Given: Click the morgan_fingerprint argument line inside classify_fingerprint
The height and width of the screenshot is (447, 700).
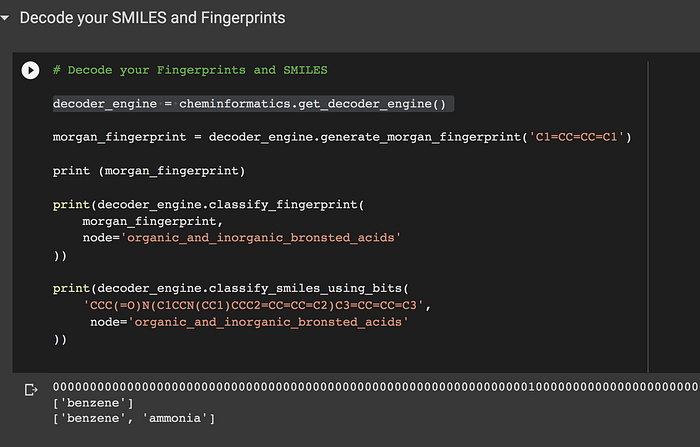Looking at the screenshot, I should [153, 221].
